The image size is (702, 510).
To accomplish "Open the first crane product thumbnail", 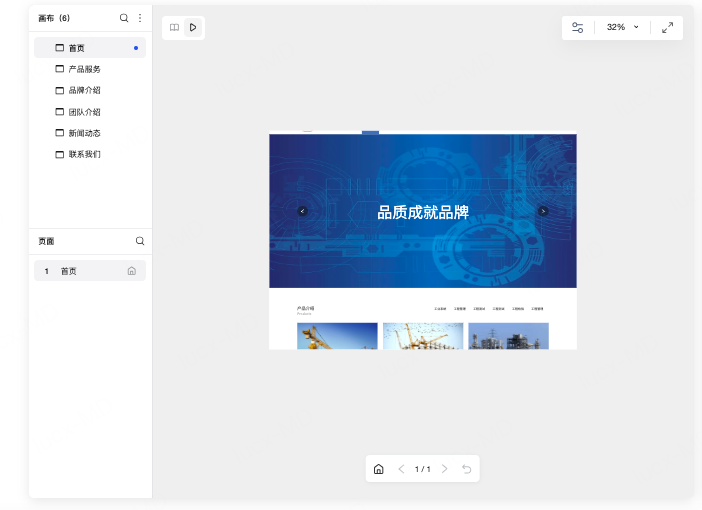I will click(x=337, y=336).
